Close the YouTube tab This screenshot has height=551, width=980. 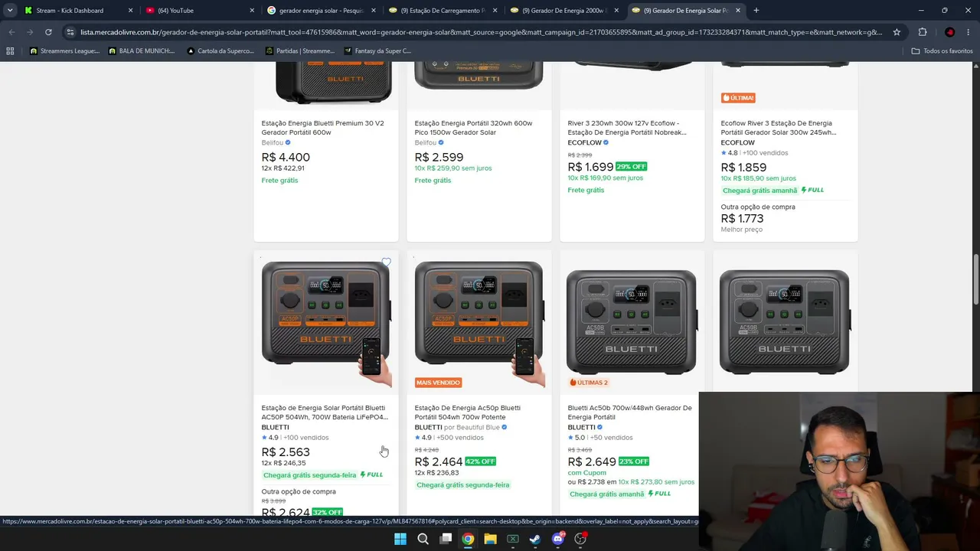pyautogui.click(x=252, y=11)
